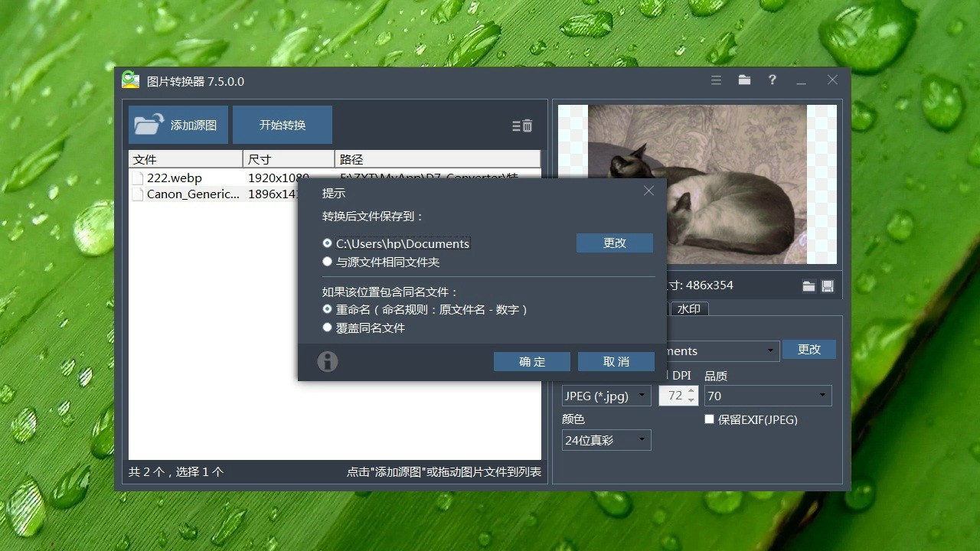Image resolution: width=980 pixels, height=551 pixels.
Task: Switch to the 水印 watermark tab
Action: pyautogui.click(x=689, y=309)
